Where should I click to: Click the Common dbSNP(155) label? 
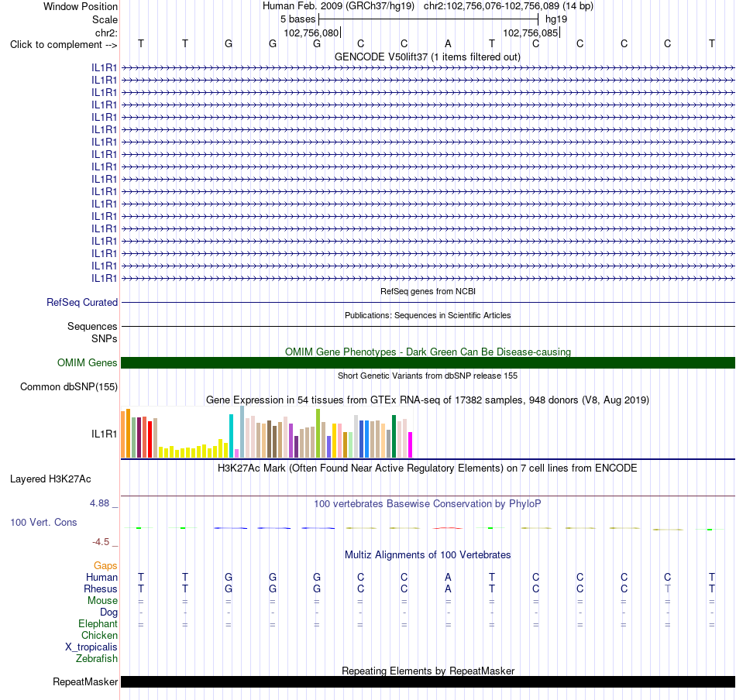[x=69, y=386]
